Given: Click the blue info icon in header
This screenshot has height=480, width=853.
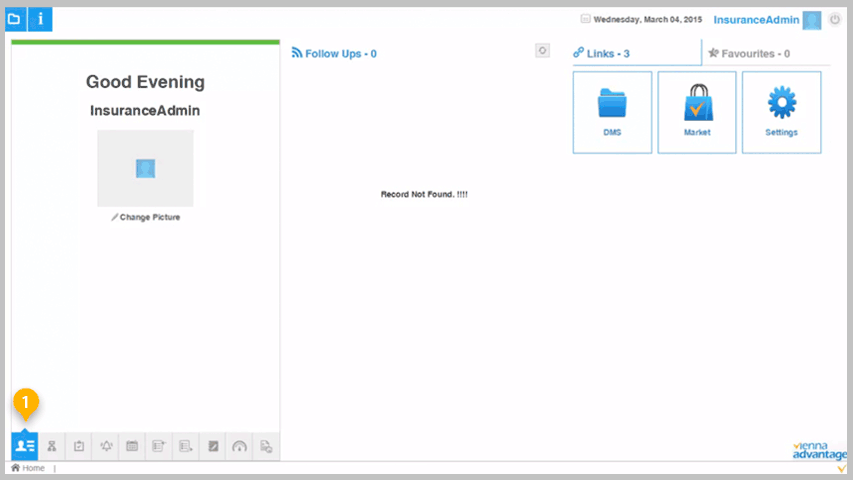Looking at the screenshot, I should 40,20.
